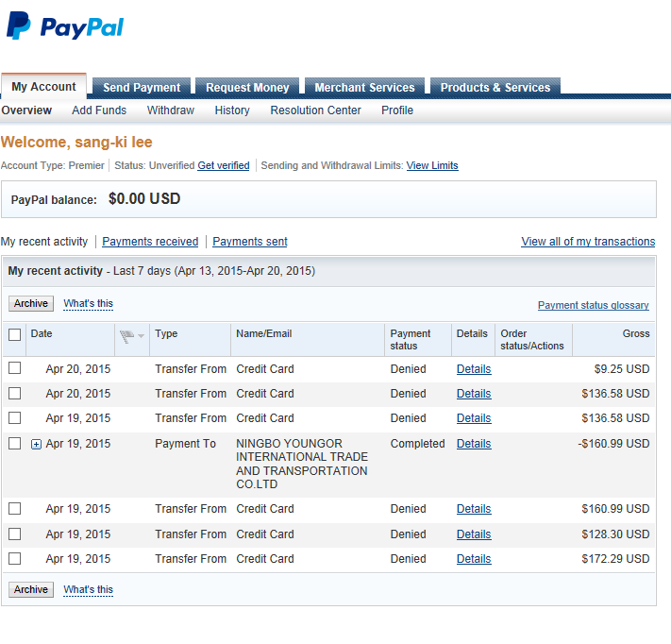Screen dimensions: 671x644
Task: Toggle the select-all checkbox in header
Action: click(14, 334)
